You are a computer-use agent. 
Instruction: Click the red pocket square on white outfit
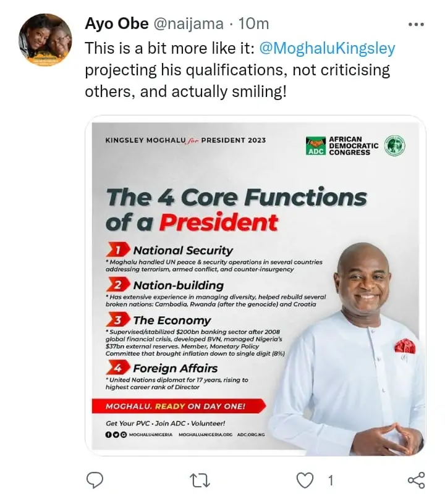click(405, 346)
